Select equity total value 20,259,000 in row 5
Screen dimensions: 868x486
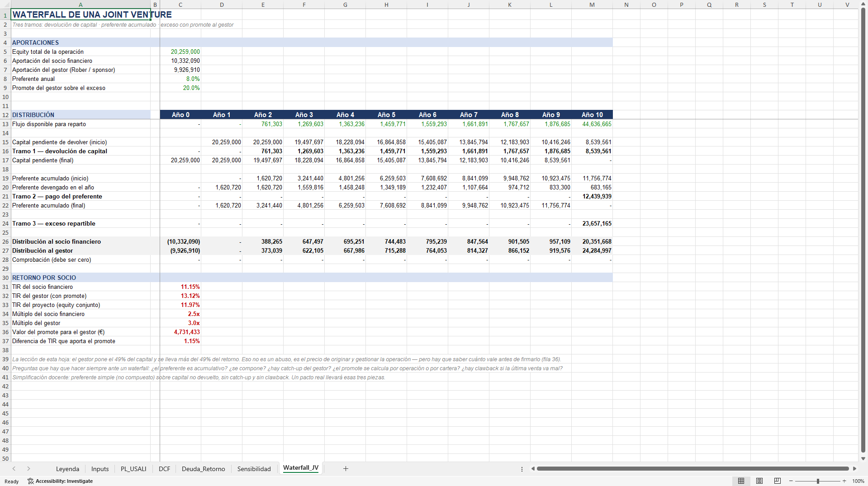point(180,52)
